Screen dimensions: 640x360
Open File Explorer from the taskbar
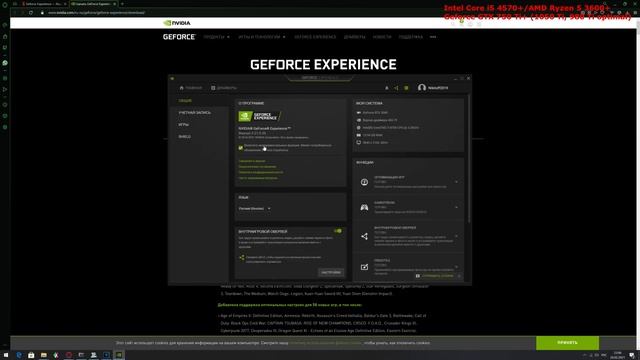tap(44, 355)
